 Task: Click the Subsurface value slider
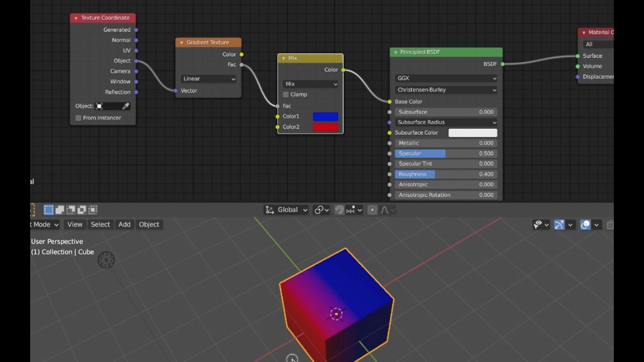[x=446, y=112]
